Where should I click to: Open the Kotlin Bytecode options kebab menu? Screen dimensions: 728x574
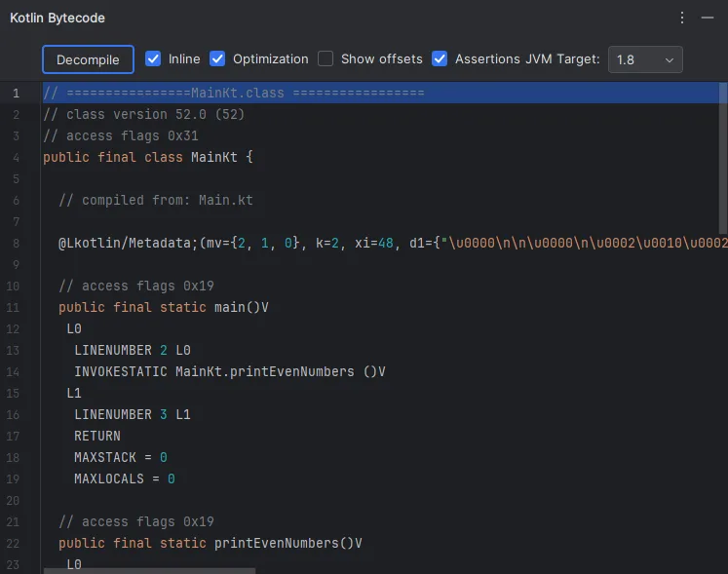[681, 18]
